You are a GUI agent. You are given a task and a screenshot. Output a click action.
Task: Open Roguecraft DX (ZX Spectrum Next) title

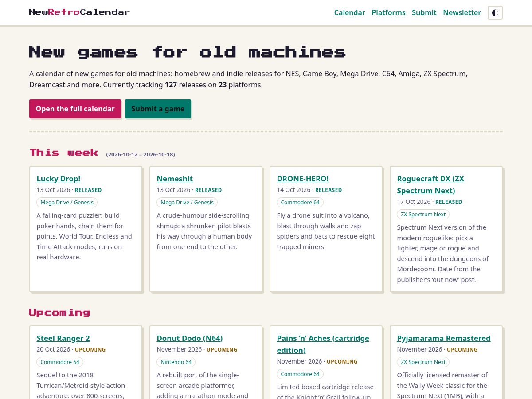(x=430, y=184)
